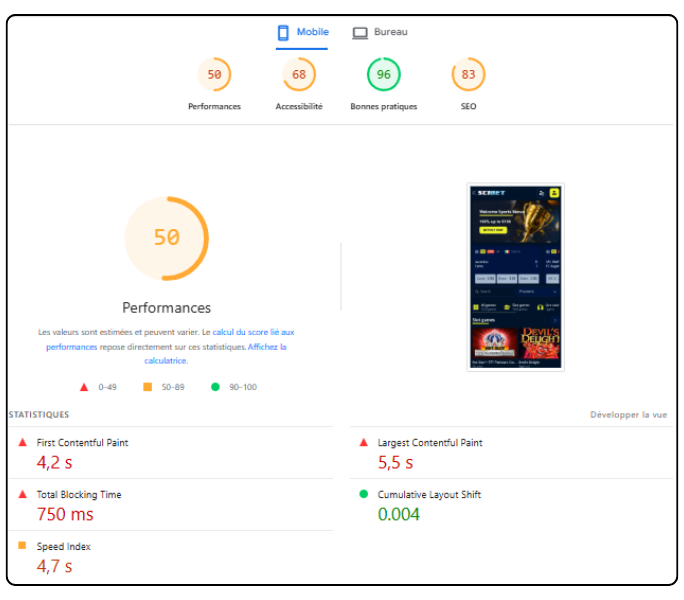Viewport: 684px width, 600px height.
Task: Click the orange square beside Speed Index
Action: click(x=22, y=546)
